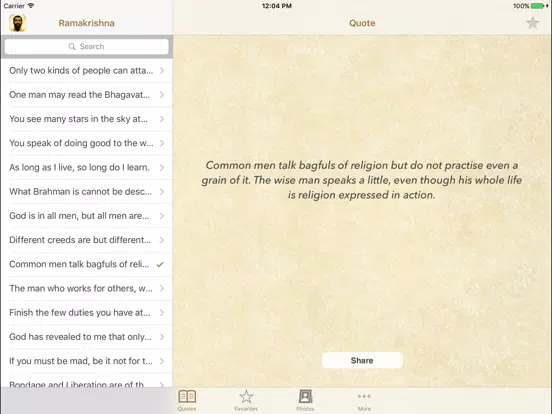Click the displayed quote text
The image size is (552, 414).
click(x=362, y=180)
